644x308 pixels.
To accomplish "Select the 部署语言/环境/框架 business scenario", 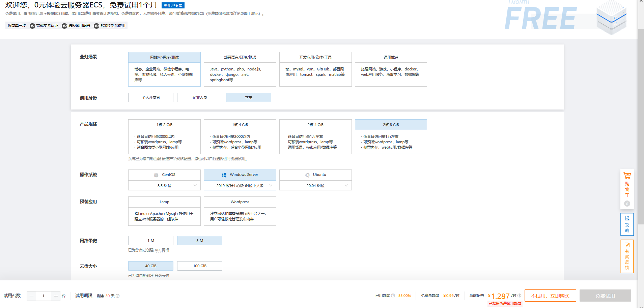I will (240, 69).
